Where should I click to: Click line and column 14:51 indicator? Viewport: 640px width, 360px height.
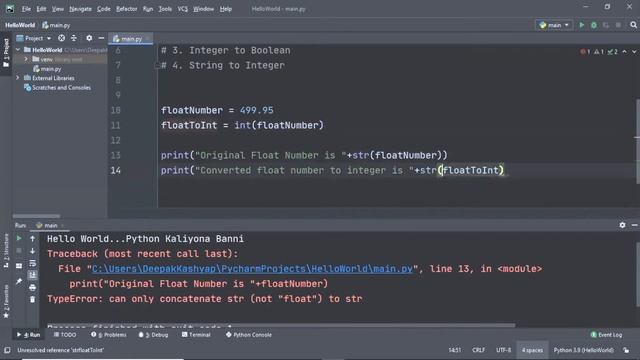point(455,350)
